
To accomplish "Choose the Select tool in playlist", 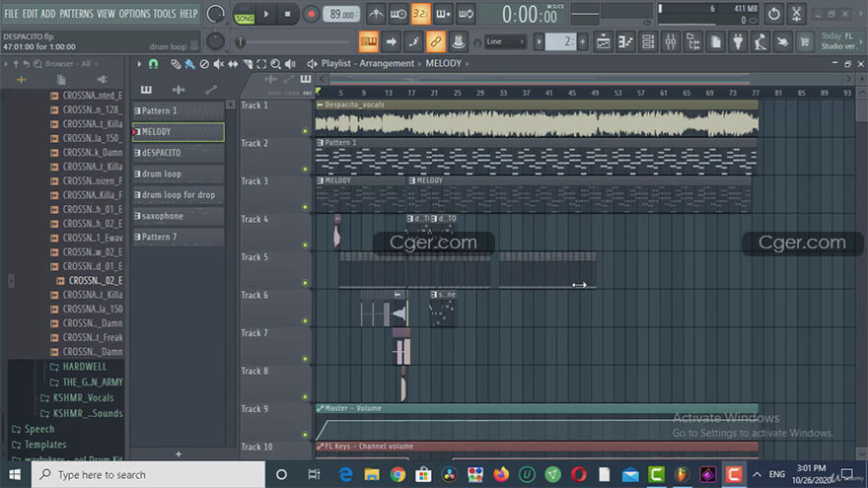I will [x=261, y=64].
